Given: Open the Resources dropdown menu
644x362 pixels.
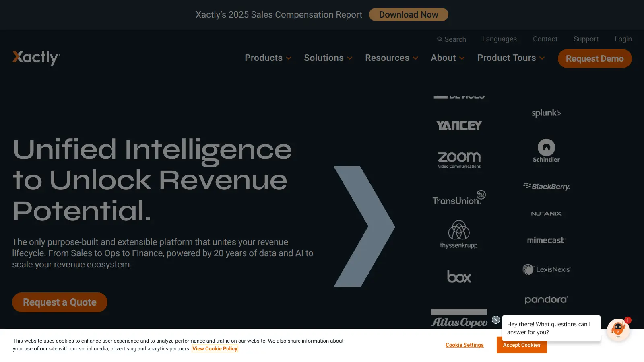Looking at the screenshot, I should click(391, 58).
